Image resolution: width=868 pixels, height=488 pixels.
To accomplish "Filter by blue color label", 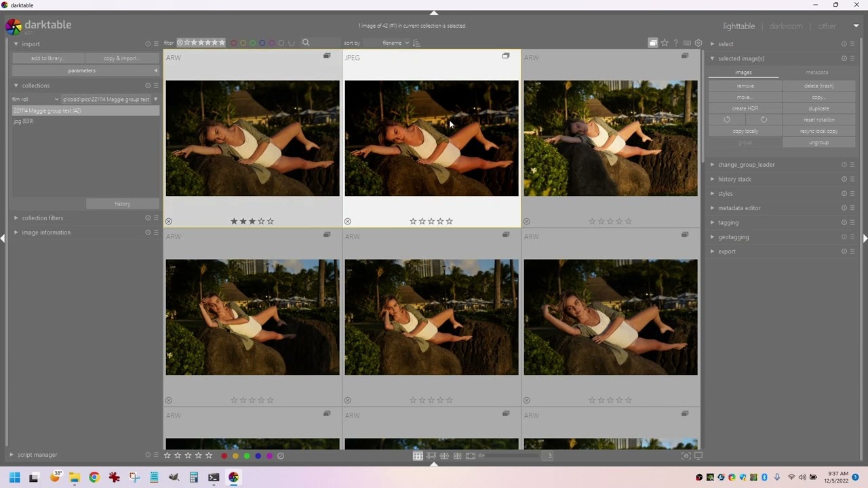I will tap(262, 43).
